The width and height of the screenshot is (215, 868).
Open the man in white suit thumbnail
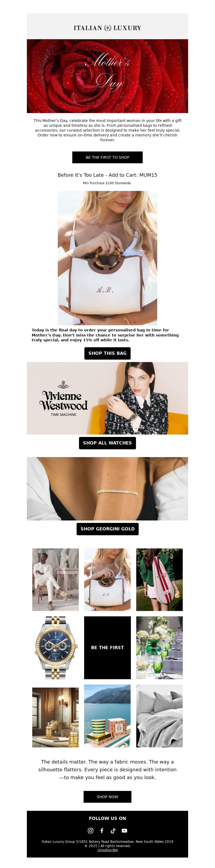[56, 580]
